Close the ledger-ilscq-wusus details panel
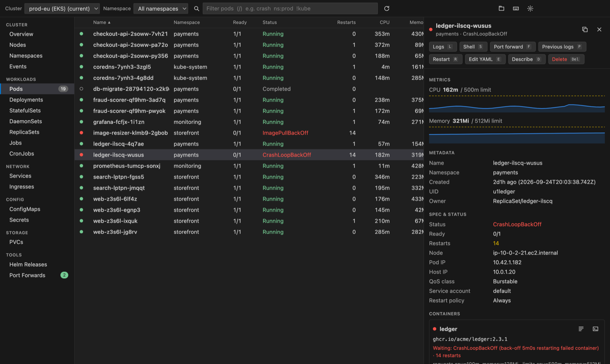The height and width of the screenshot is (364, 610). pos(599,29)
